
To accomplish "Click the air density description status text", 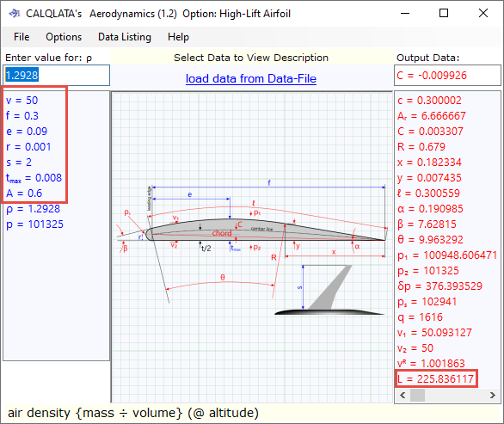I will (133, 413).
